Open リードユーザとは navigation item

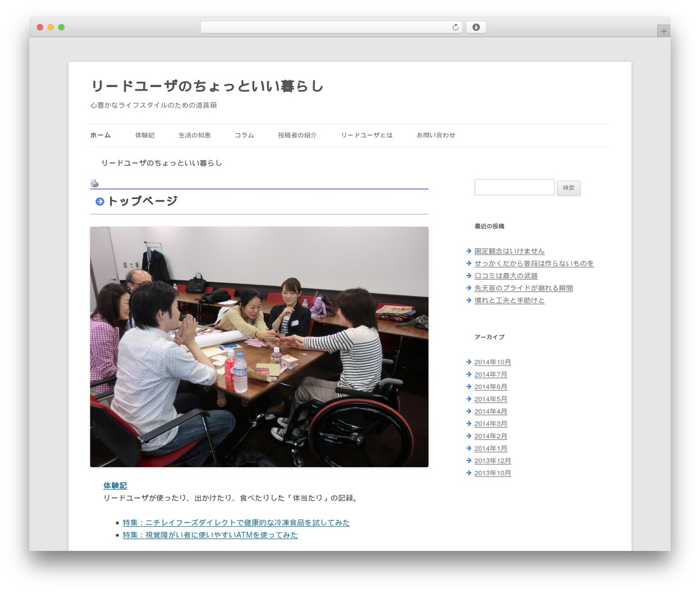366,135
